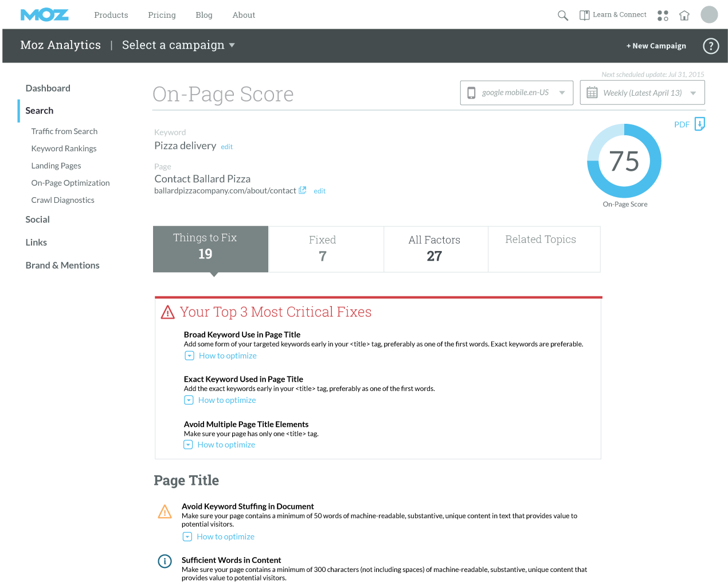
Task: Switch to the All Factors tab
Action: 436,249
